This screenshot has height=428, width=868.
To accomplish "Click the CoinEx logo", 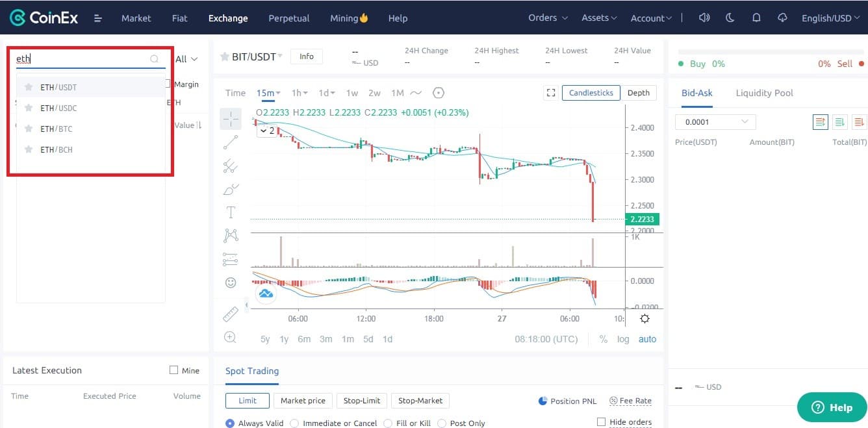I will [x=44, y=18].
